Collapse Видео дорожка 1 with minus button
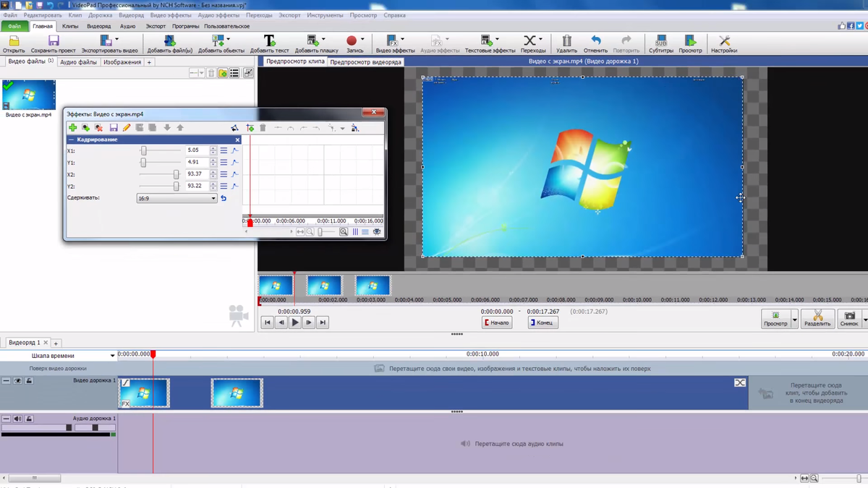 (x=6, y=381)
